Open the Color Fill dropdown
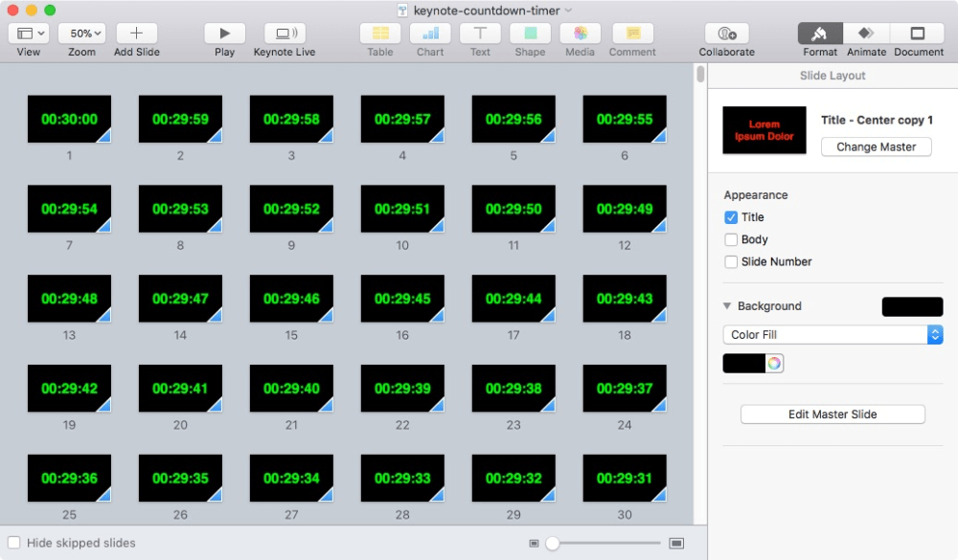 (x=833, y=335)
